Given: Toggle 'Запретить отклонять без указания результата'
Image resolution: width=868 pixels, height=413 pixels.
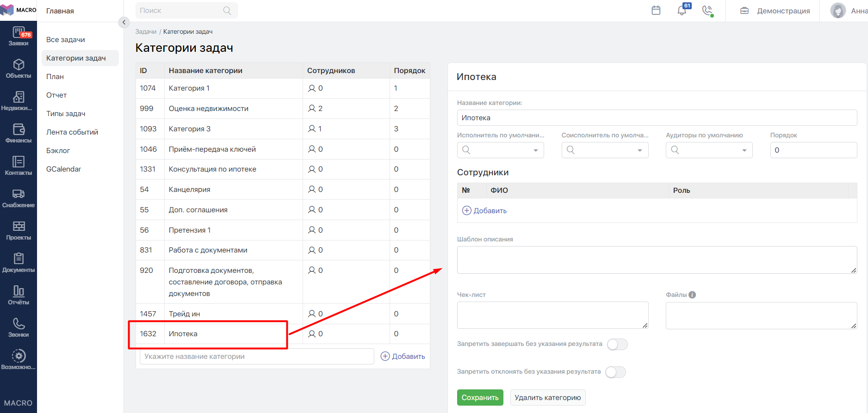Looking at the screenshot, I should click(615, 372).
